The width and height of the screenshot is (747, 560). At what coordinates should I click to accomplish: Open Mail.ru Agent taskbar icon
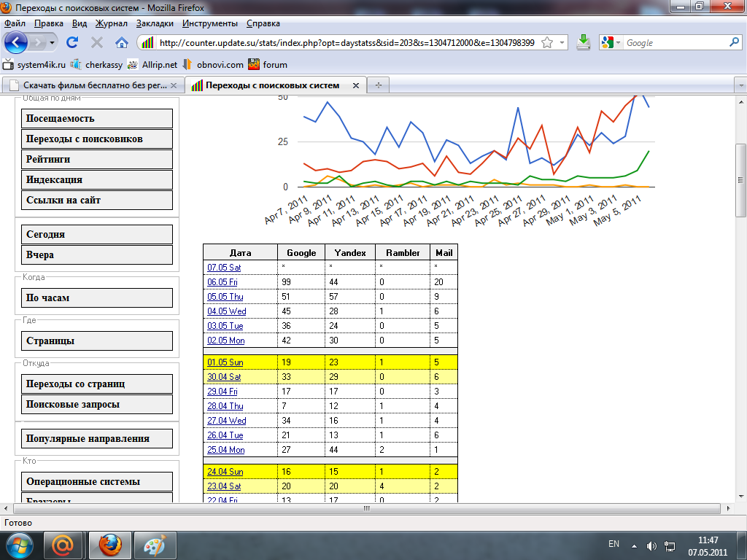(63, 545)
